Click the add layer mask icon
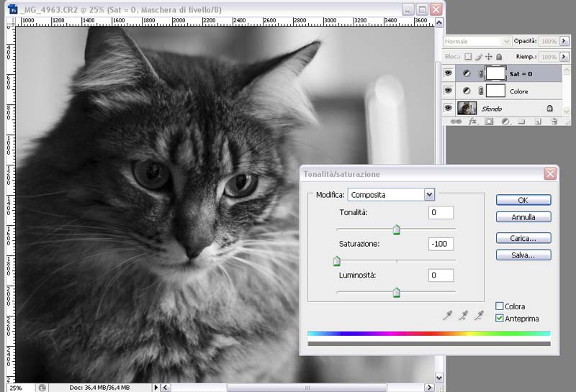Screen dimensions: 576x392 tap(489, 122)
